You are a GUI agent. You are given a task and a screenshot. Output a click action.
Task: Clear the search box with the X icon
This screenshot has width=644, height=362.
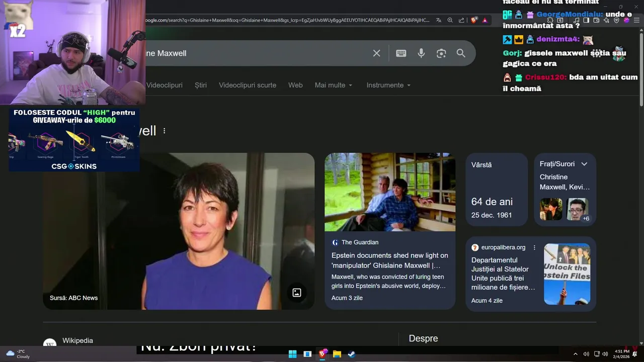pos(376,53)
